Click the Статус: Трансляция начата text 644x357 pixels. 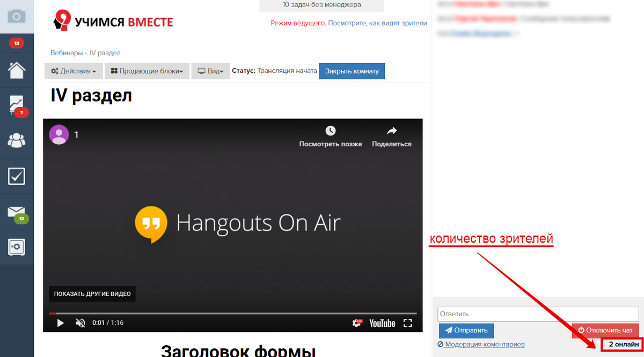(274, 71)
